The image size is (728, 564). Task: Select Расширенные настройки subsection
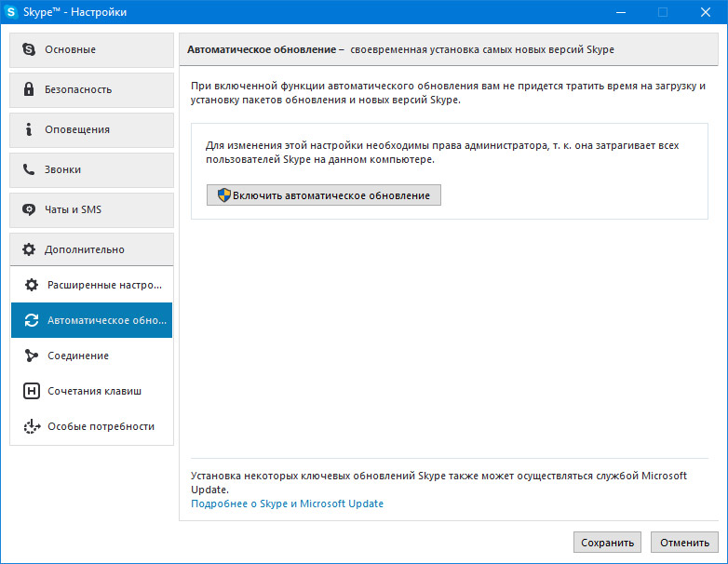91,285
